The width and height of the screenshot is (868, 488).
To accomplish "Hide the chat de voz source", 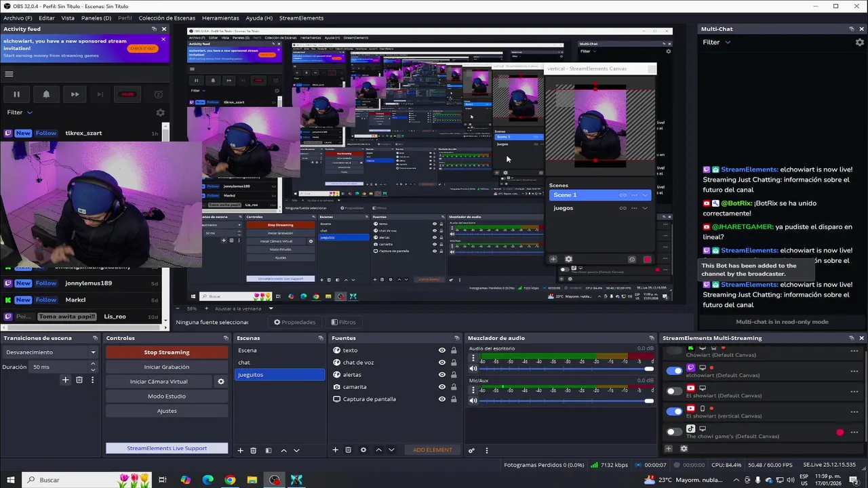I will coord(442,363).
